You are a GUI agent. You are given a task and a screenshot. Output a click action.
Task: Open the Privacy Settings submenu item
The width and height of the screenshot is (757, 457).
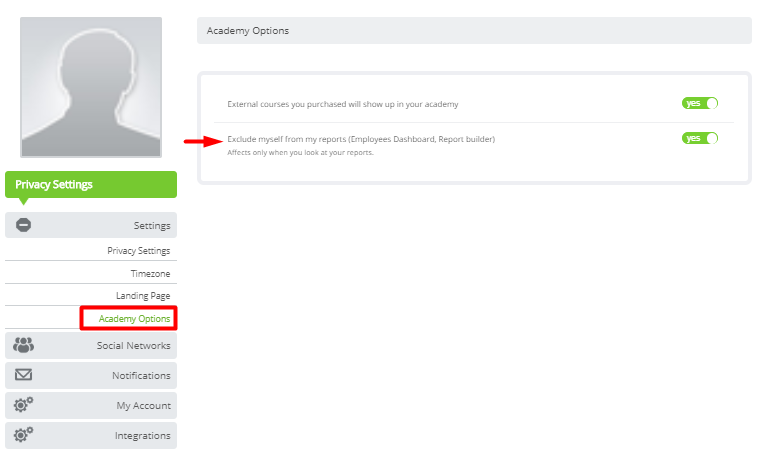[x=139, y=250]
